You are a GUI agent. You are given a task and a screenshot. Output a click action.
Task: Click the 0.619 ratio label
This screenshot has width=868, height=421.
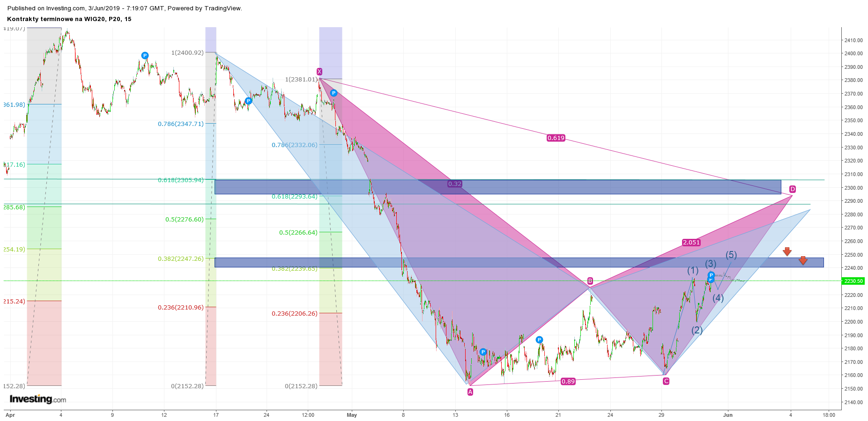pos(556,138)
